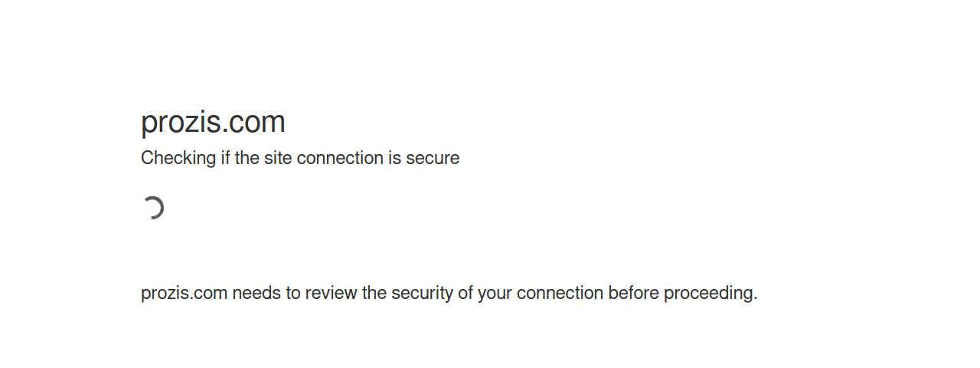Viewport: 980px width, 368px height.
Task: Click 'prozis.com' at the start of the bottom sentence
Action: [x=185, y=293]
